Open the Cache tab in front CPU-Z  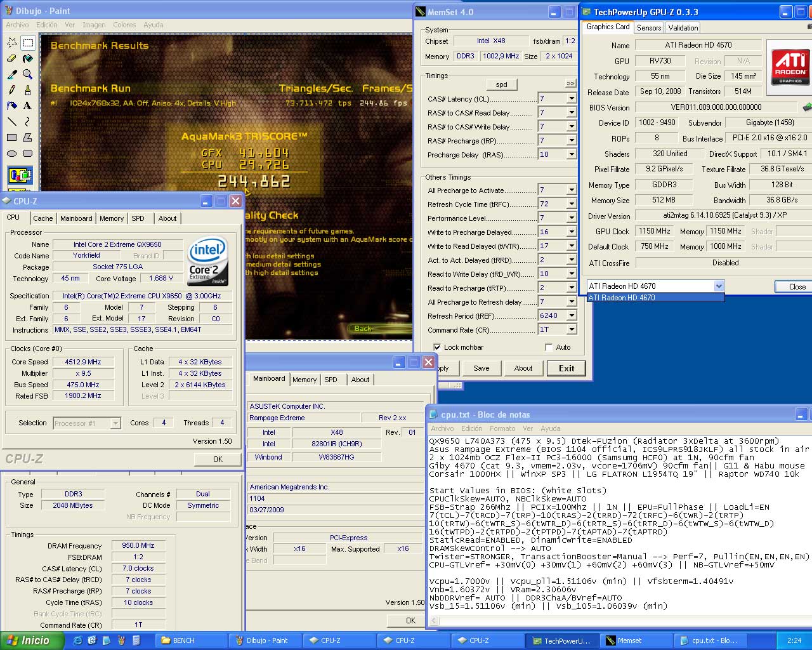43,218
